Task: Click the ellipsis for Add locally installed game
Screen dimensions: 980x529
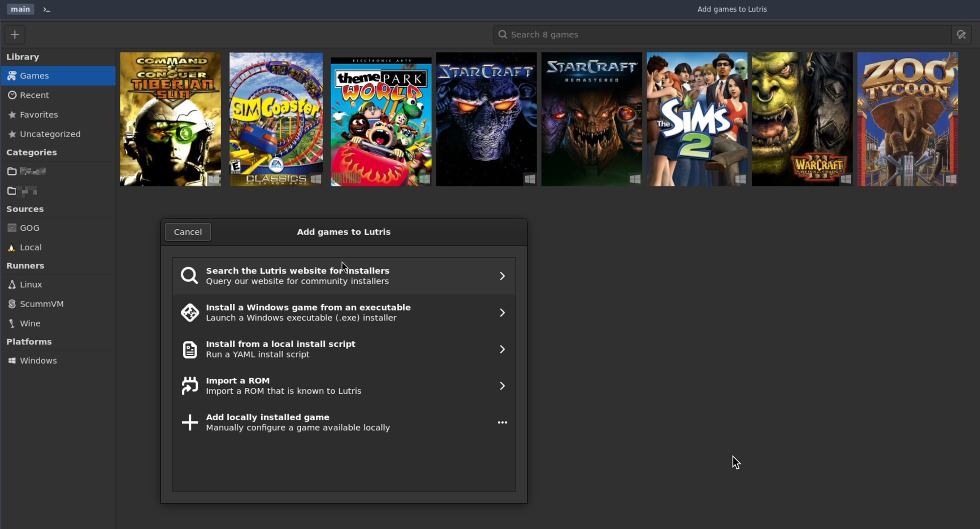Action: 502,422
